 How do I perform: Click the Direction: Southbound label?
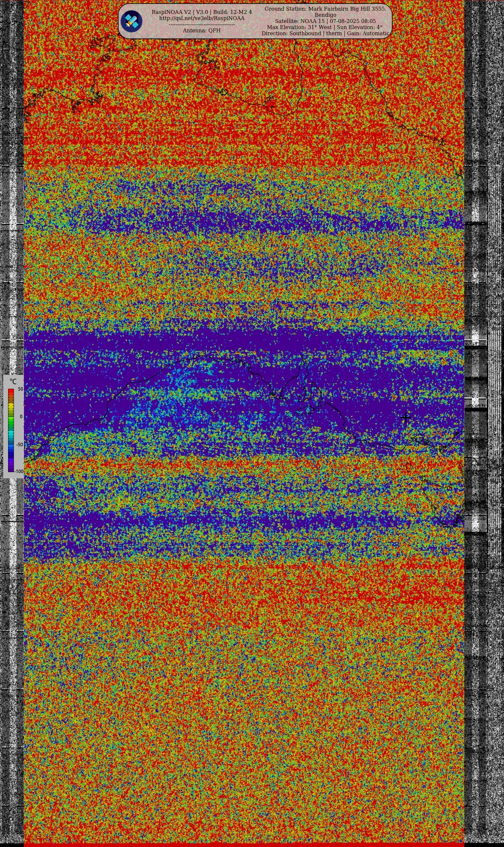(x=291, y=33)
